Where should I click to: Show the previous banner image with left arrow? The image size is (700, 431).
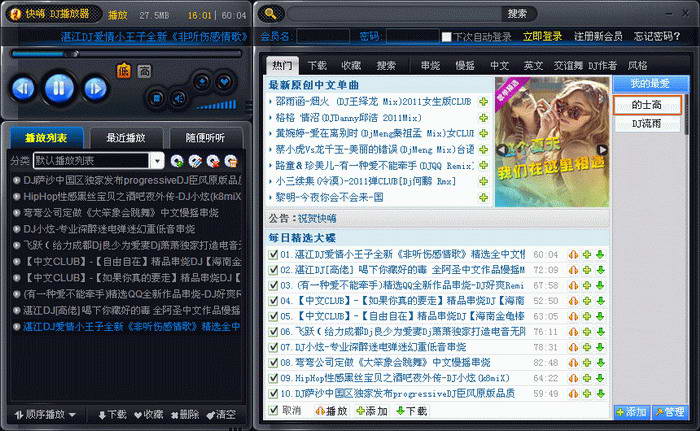[x=502, y=150]
